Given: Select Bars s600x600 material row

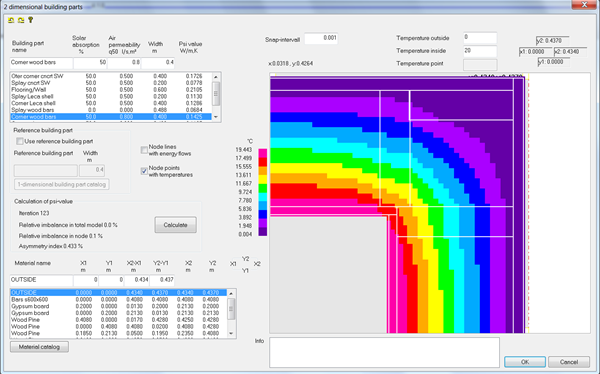Looking at the screenshot, I should pos(119,299).
